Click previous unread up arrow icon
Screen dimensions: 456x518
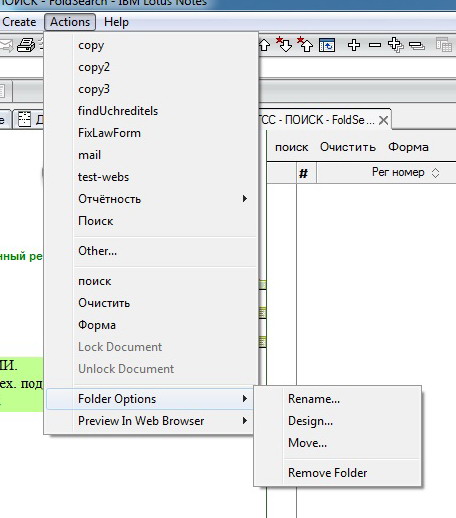pos(305,44)
